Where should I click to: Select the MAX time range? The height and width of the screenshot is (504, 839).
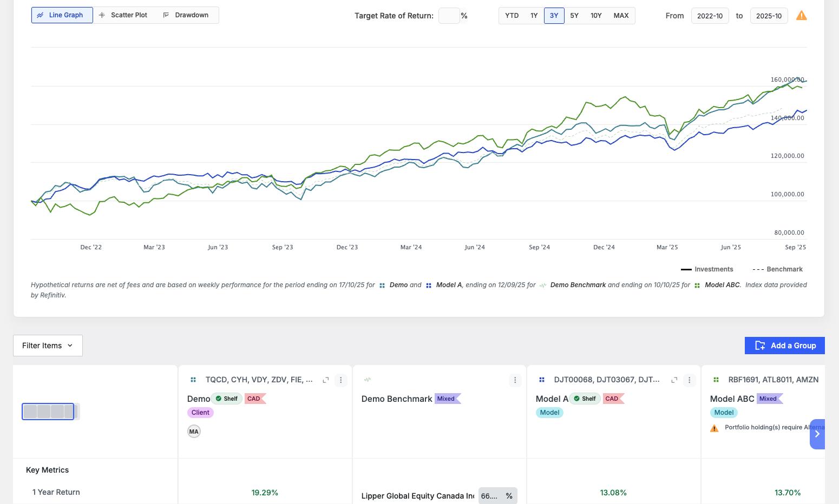point(621,16)
